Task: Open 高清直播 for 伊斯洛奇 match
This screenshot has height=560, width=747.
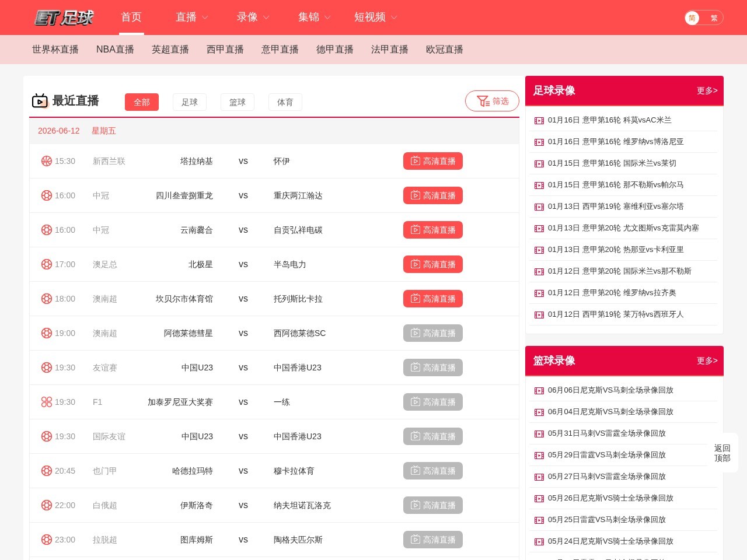Action: pyautogui.click(x=433, y=505)
